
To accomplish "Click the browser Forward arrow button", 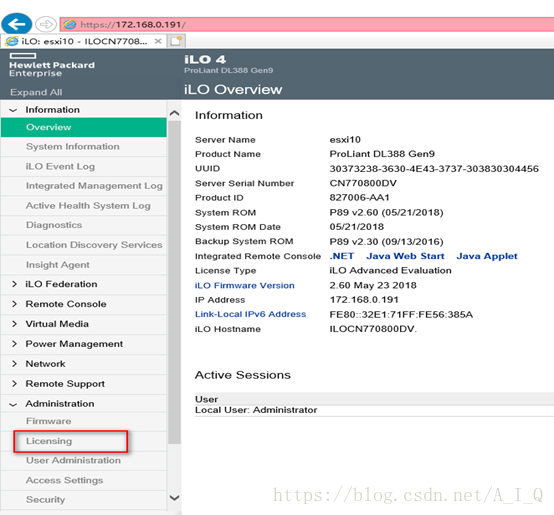I will (46, 24).
